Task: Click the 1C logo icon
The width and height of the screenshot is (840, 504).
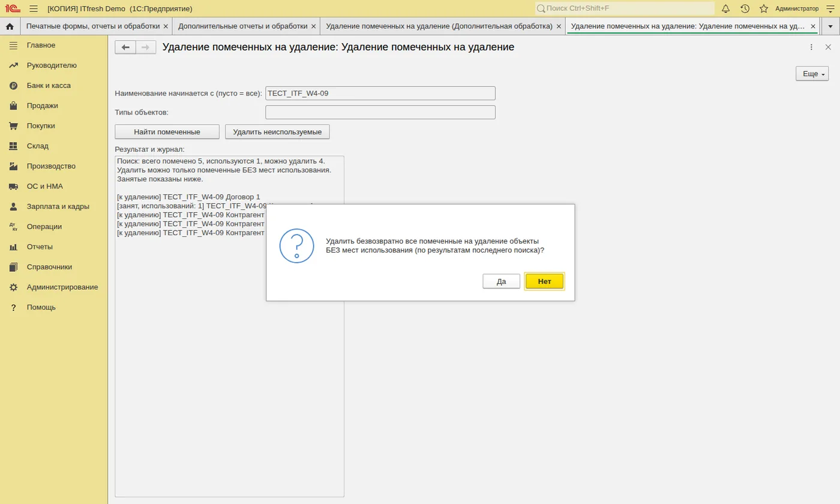Action: click(13, 8)
